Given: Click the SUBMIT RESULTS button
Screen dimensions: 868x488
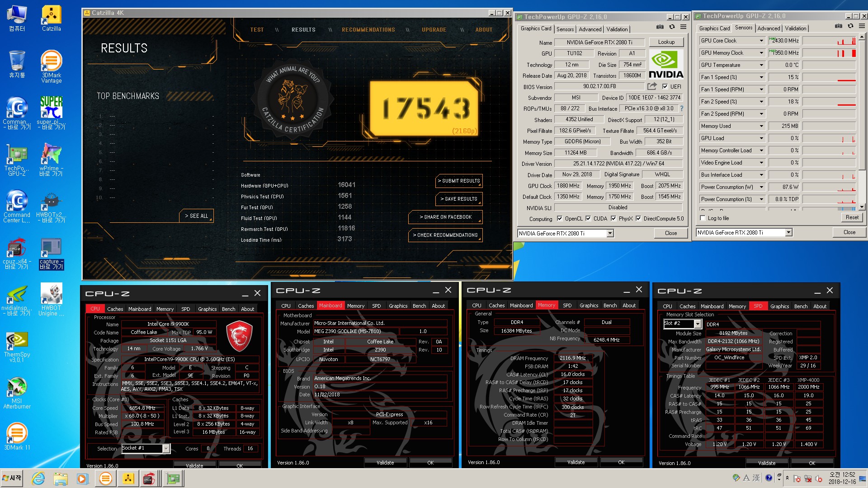Looking at the screenshot, I should click(459, 181).
